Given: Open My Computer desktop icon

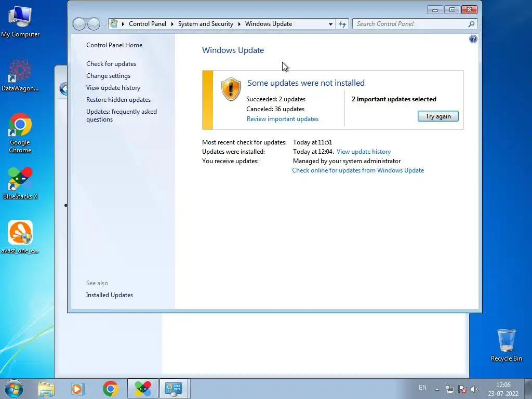Looking at the screenshot, I should pyautogui.click(x=20, y=22).
